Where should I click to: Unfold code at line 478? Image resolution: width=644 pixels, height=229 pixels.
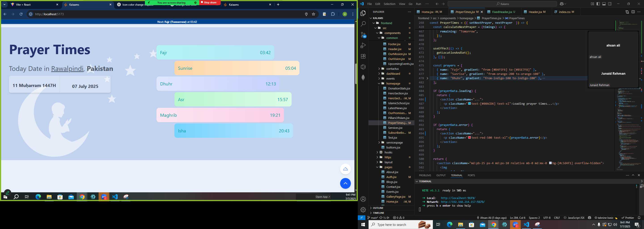[427, 78]
